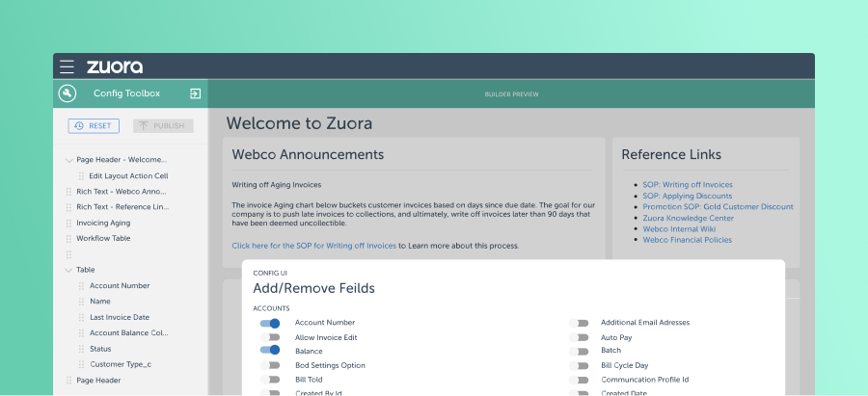868x396 pixels.
Task: Collapse the Table tree node
Action: click(x=68, y=270)
